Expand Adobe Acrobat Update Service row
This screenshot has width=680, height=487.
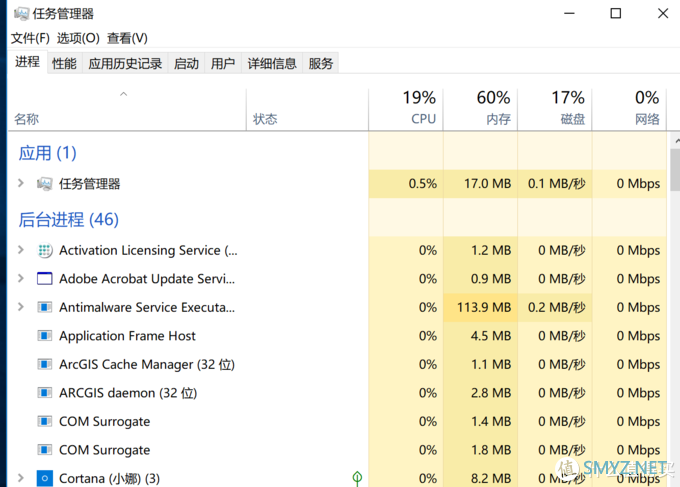click(20, 278)
